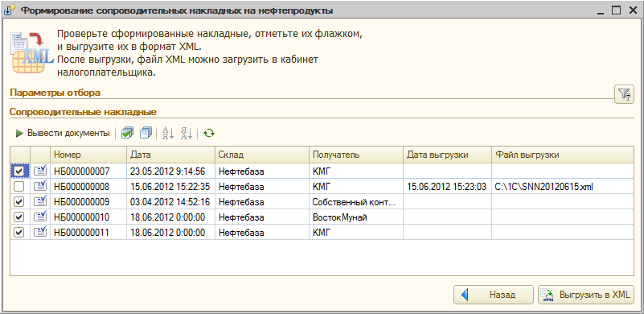Click date 15.06.2012 15:22:35
Screen dimensions: 644x314
170,187
